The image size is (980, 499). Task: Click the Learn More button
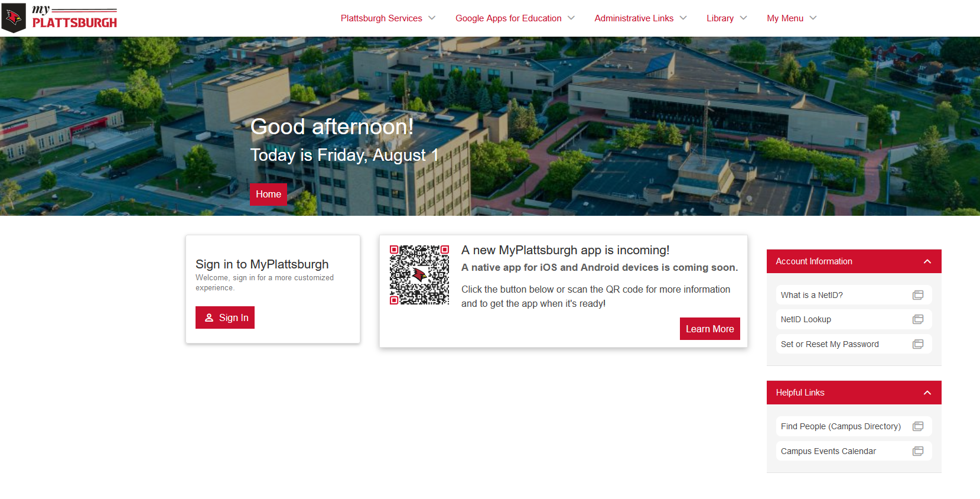[x=710, y=329]
